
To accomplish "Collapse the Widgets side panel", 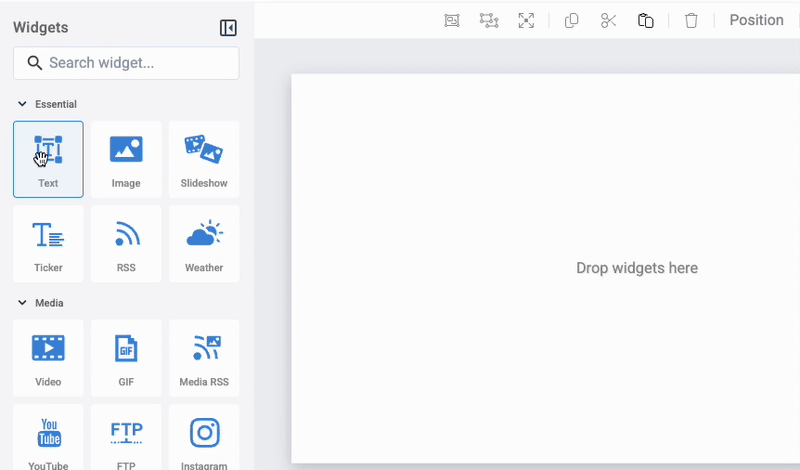I will [x=228, y=28].
